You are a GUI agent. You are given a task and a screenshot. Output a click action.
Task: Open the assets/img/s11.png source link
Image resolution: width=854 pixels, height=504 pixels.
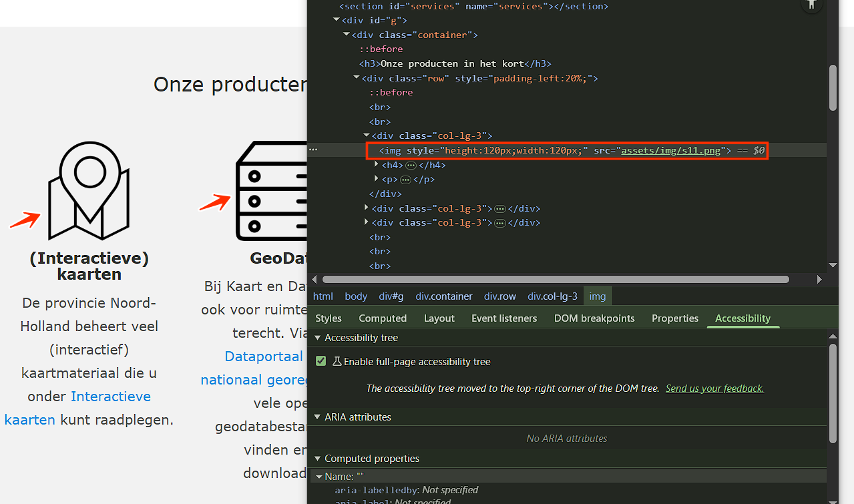click(x=671, y=150)
